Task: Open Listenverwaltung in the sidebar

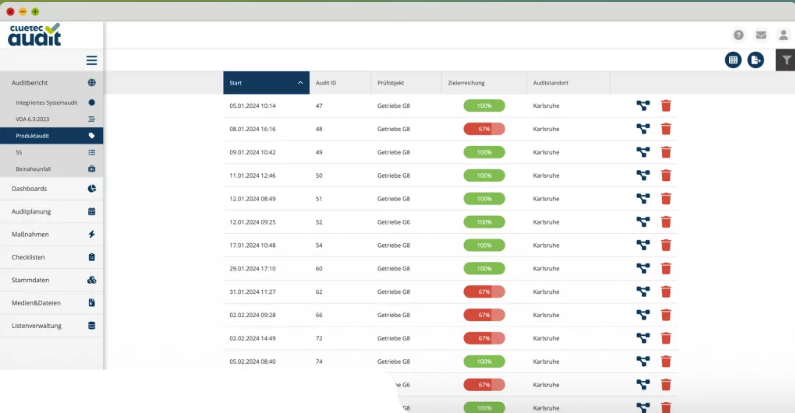Action: (x=52, y=325)
